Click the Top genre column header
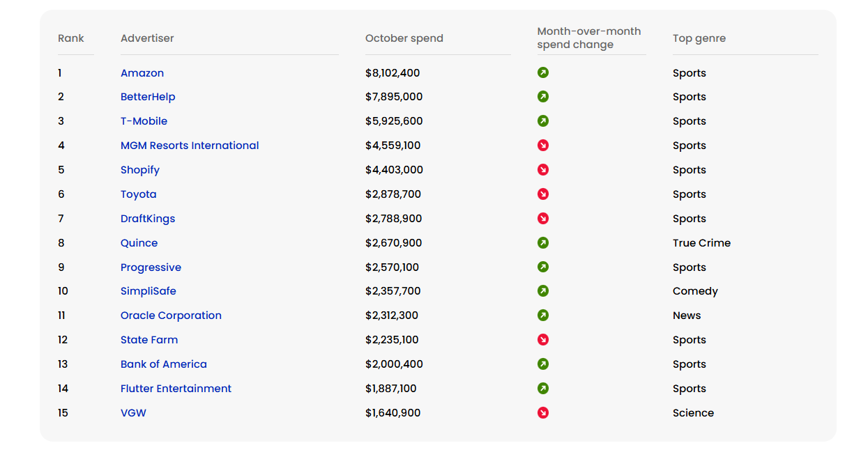Viewport: 868px width, 459px height. [699, 38]
